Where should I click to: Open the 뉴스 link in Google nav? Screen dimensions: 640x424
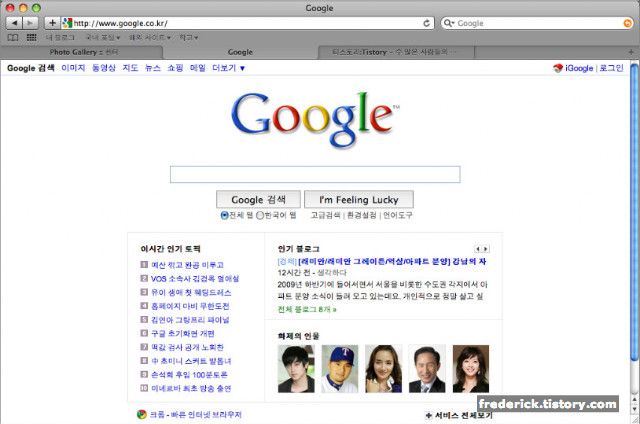coord(153,68)
